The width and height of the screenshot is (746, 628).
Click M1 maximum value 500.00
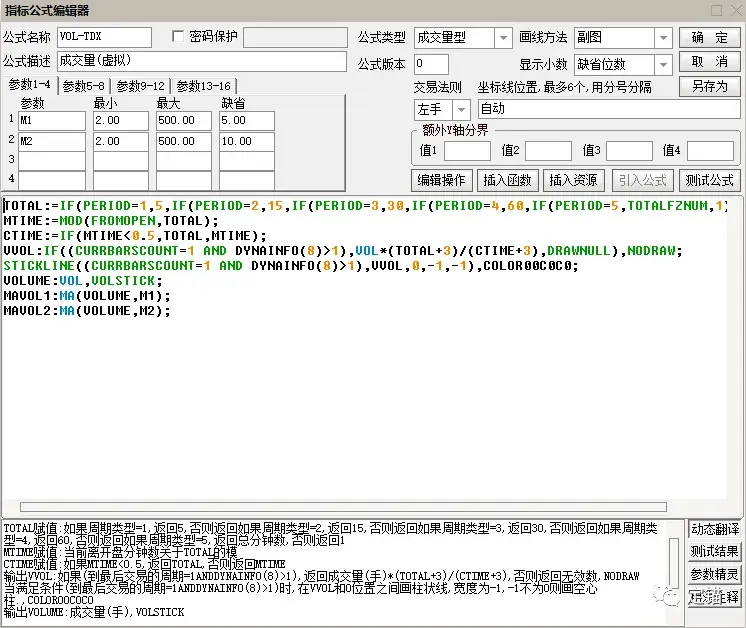click(184, 121)
